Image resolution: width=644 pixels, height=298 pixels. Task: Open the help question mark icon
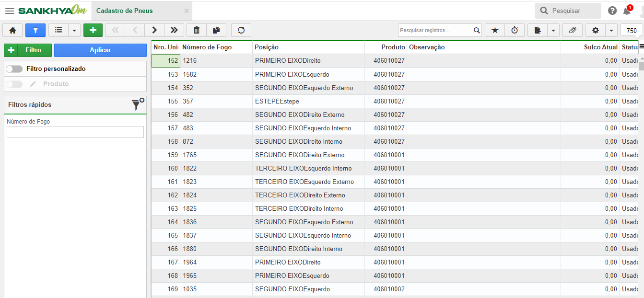pos(612,11)
